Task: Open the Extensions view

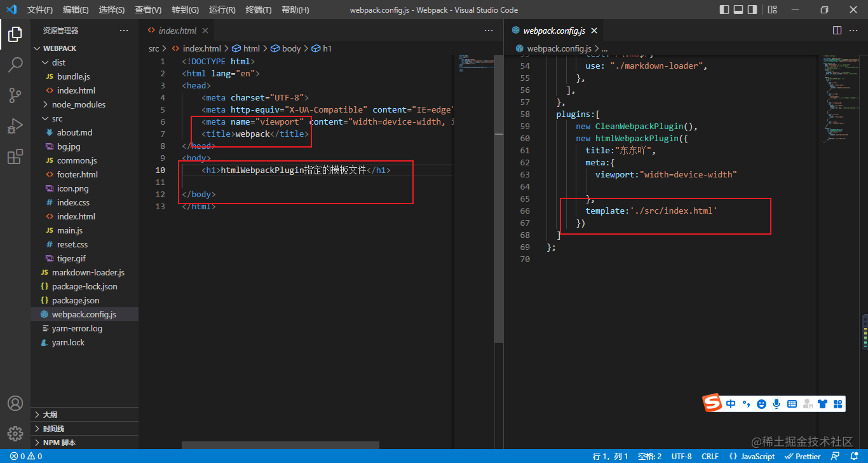Action: pos(15,156)
